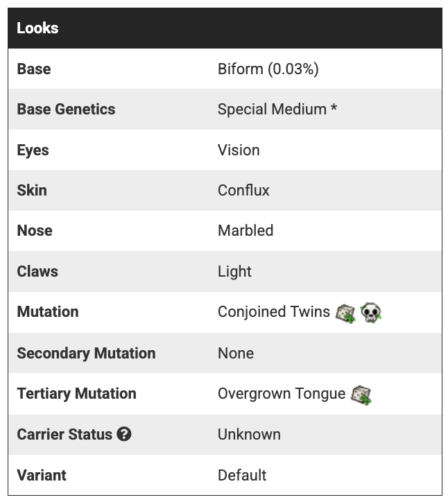
Task: Click the Special Medium * genetics value
Action: pyautogui.click(x=277, y=110)
